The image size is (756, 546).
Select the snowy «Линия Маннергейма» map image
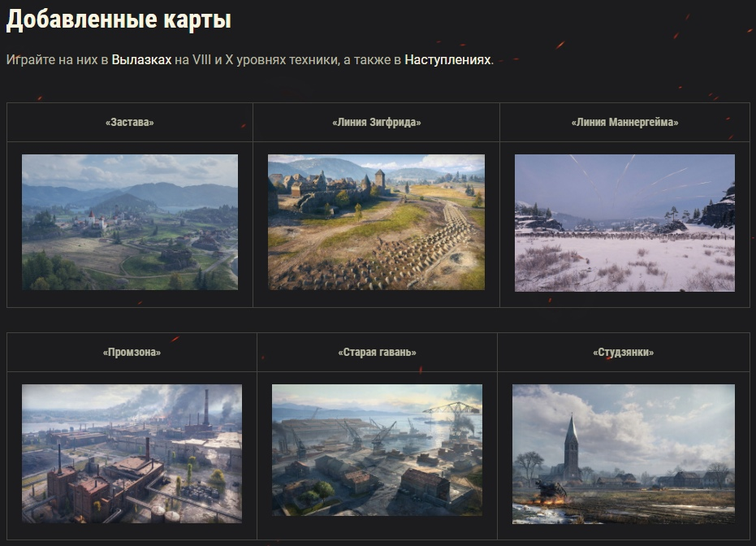pyautogui.click(x=624, y=223)
